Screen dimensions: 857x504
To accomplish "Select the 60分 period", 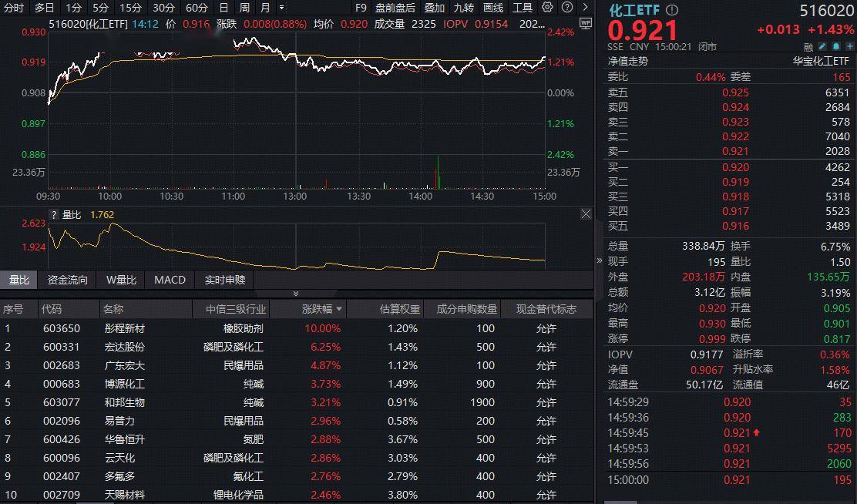I will (197, 8).
